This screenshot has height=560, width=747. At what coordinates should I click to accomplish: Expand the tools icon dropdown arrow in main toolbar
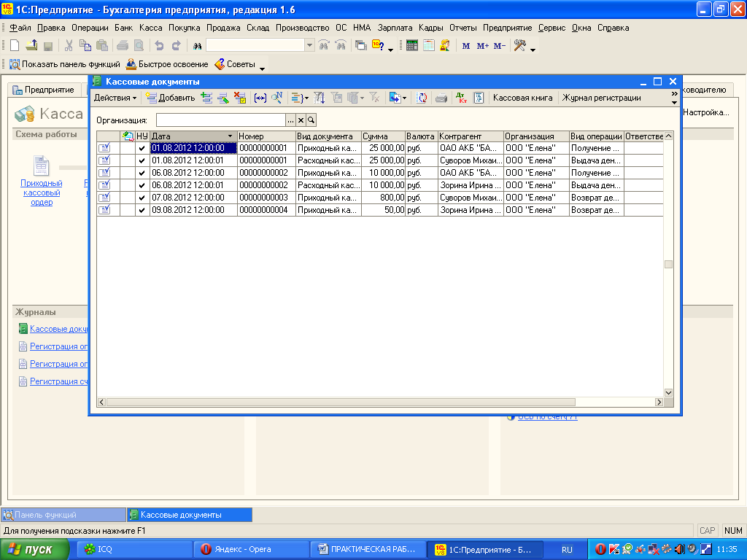coord(533,50)
